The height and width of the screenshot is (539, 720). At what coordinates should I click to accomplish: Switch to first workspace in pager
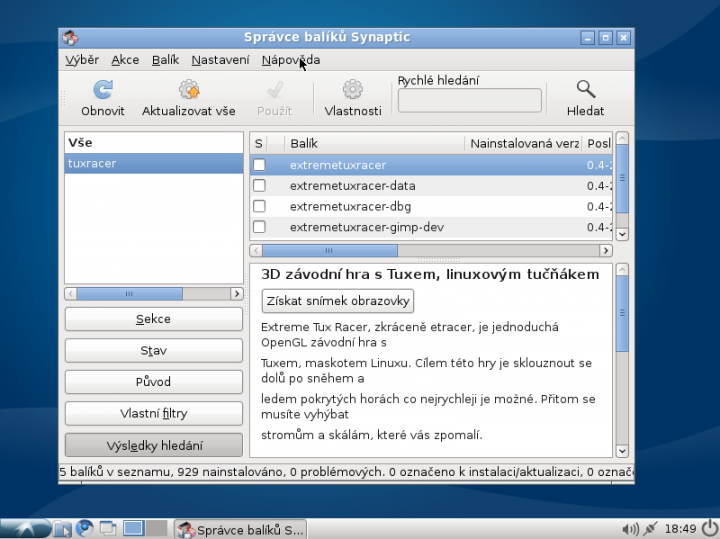[134, 528]
